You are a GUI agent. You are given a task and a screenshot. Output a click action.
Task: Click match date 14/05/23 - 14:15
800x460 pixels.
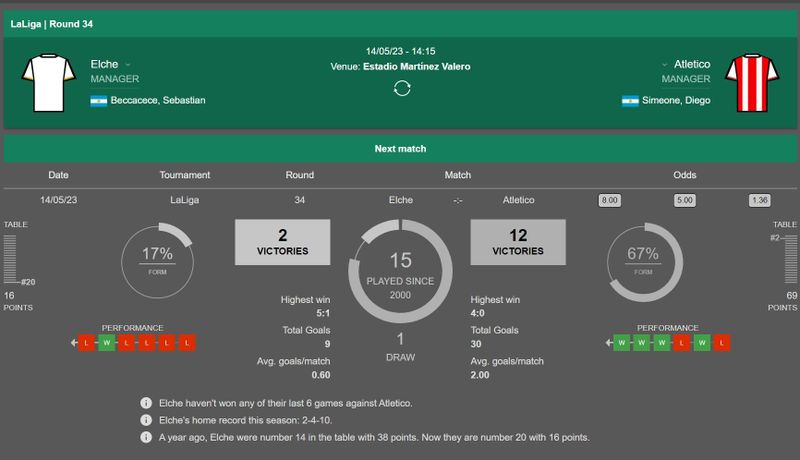(401, 52)
